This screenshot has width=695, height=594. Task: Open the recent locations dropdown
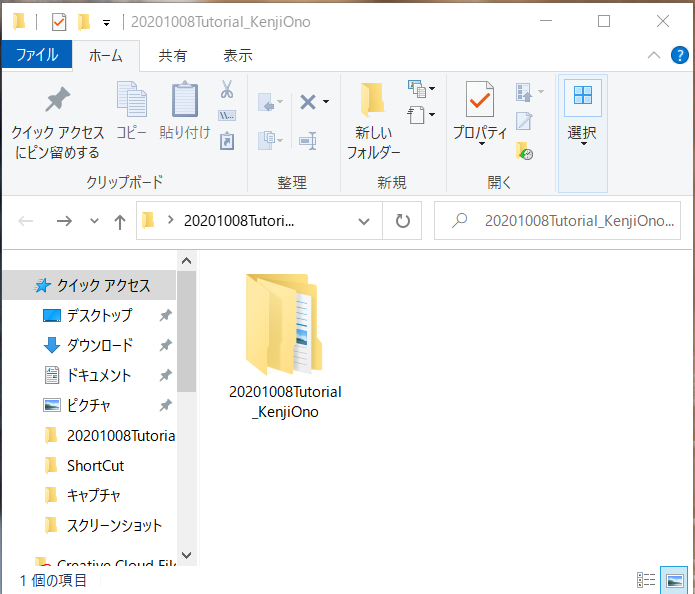[x=94, y=221]
